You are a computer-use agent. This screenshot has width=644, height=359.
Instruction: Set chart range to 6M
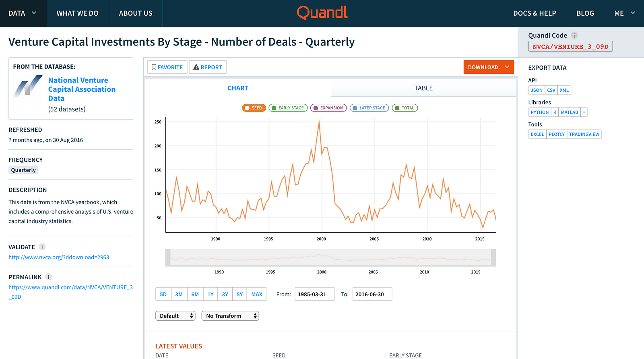(x=195, y=294)
